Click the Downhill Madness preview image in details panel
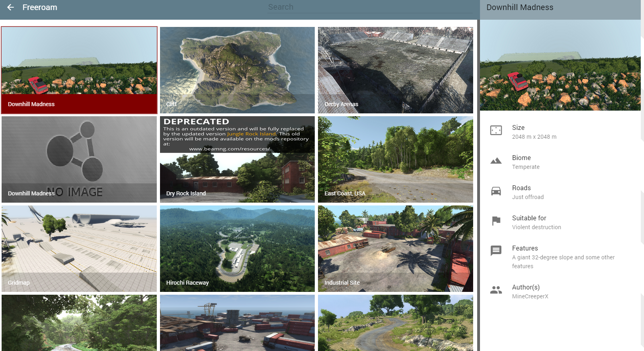The height and width of the screenshot is (351, 644). click(560, 65)
